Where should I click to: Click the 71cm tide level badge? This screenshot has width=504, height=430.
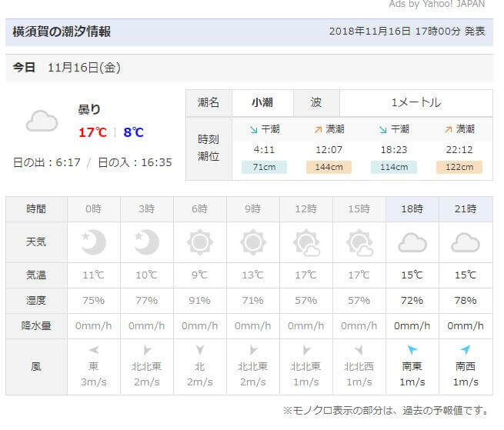(x=264, y=167)
